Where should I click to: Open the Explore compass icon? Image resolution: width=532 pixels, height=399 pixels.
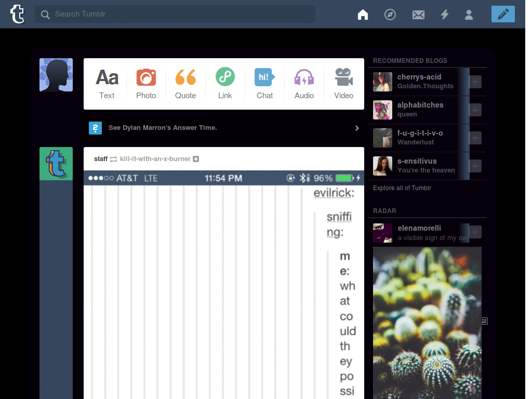[390, 15]
